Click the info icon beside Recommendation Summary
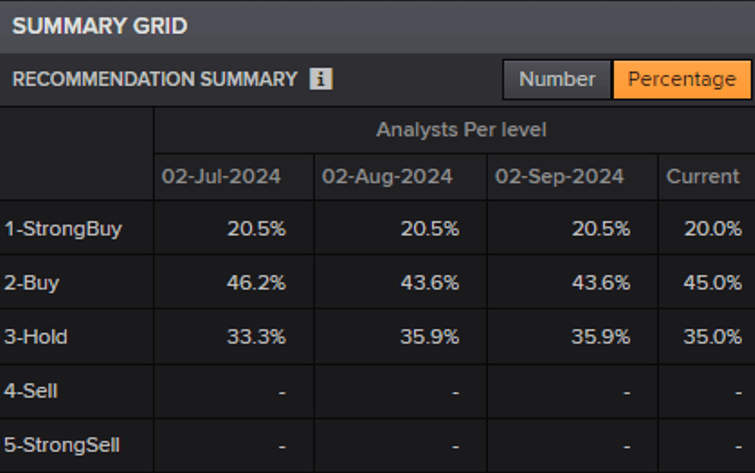755x473 pixels. point(320,79)
